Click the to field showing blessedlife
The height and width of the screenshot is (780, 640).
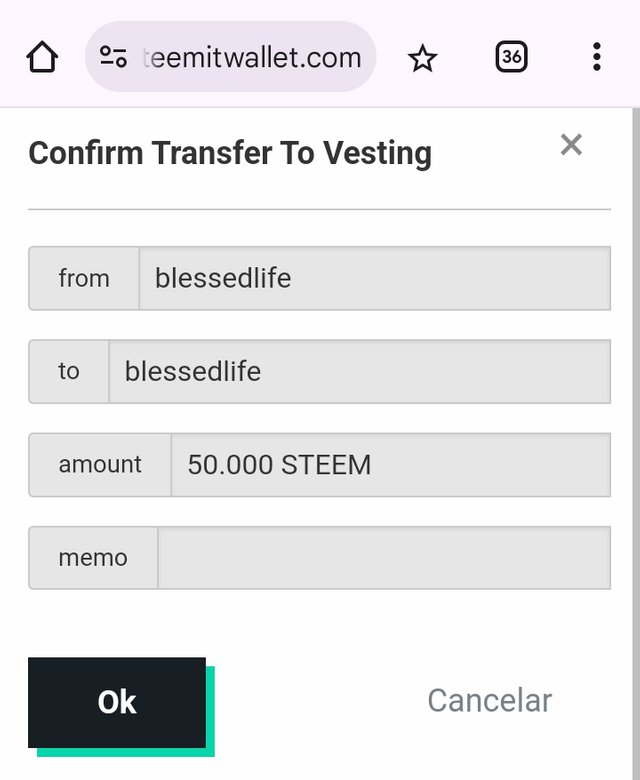359,372
